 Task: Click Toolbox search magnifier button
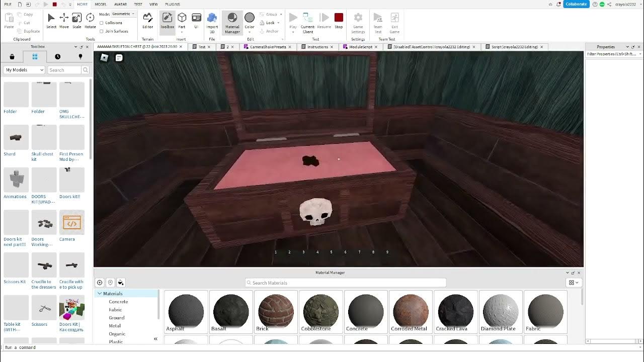click(x=86, y=70)
